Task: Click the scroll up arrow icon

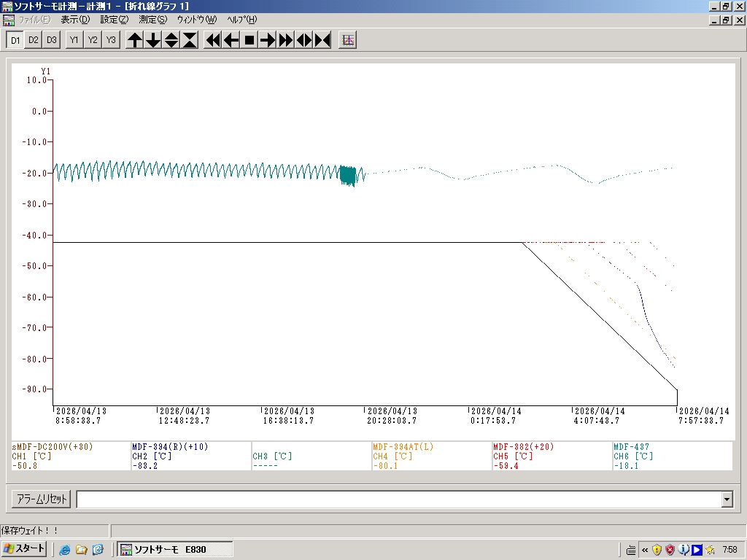Action: point(135,40)
